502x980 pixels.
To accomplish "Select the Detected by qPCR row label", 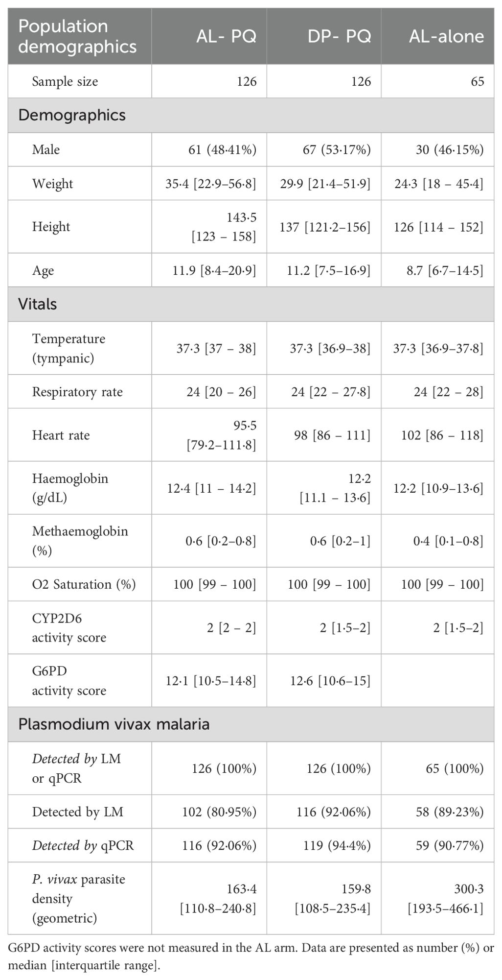I will 83,846.
